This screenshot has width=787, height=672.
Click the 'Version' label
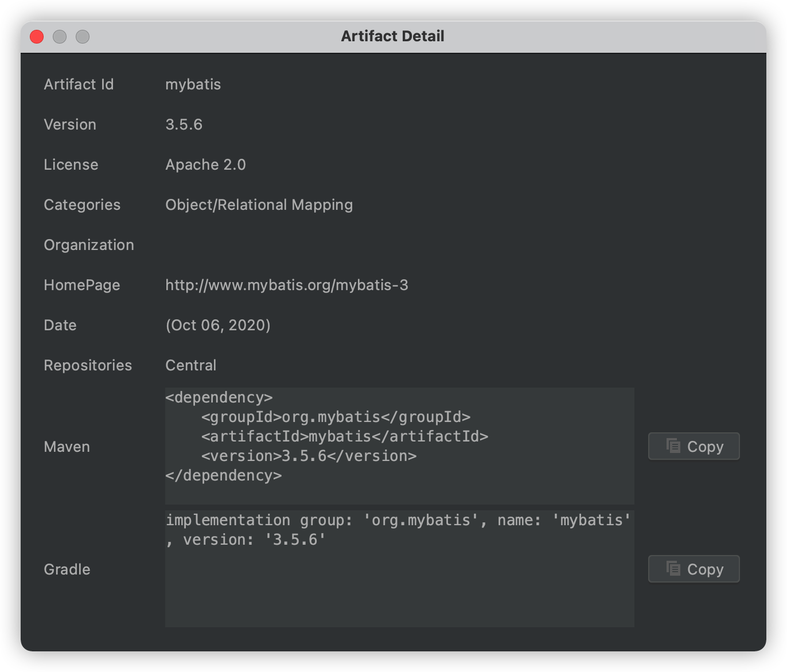(x=70, y=124)
